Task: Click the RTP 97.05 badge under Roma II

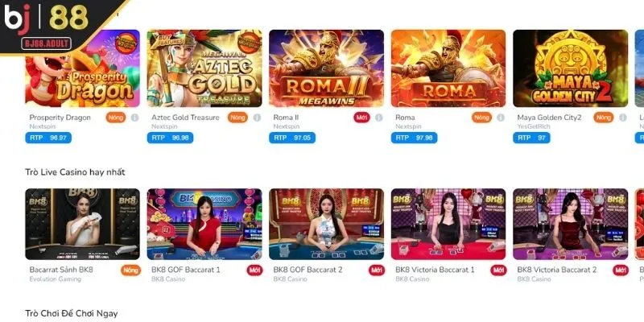Action: tap(292, 138)
